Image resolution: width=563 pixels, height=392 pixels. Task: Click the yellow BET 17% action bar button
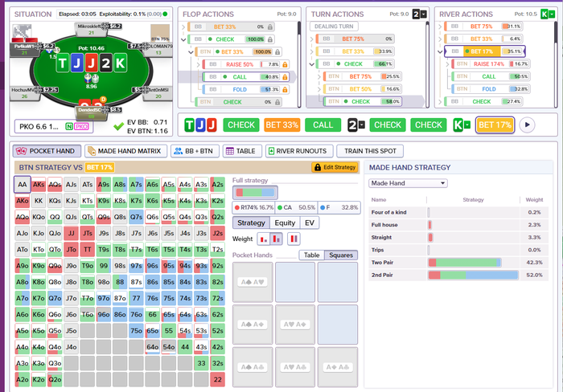495,125
